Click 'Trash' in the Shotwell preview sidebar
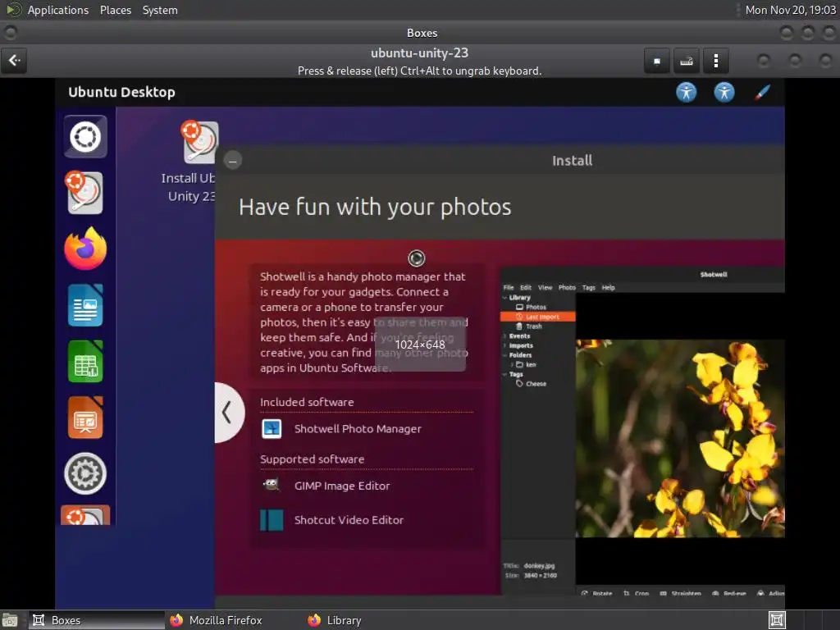840x630 pixels. coord(533,326)
